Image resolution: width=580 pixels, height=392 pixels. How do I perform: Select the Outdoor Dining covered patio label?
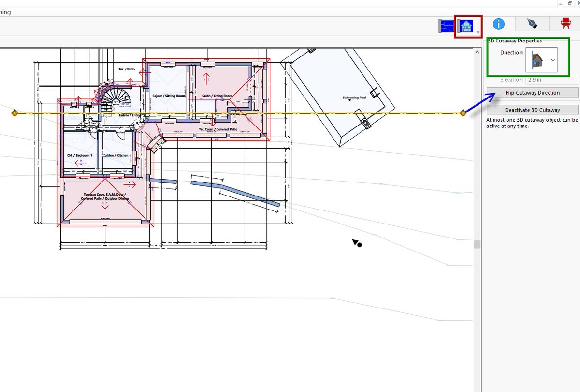tap(104, 196)
